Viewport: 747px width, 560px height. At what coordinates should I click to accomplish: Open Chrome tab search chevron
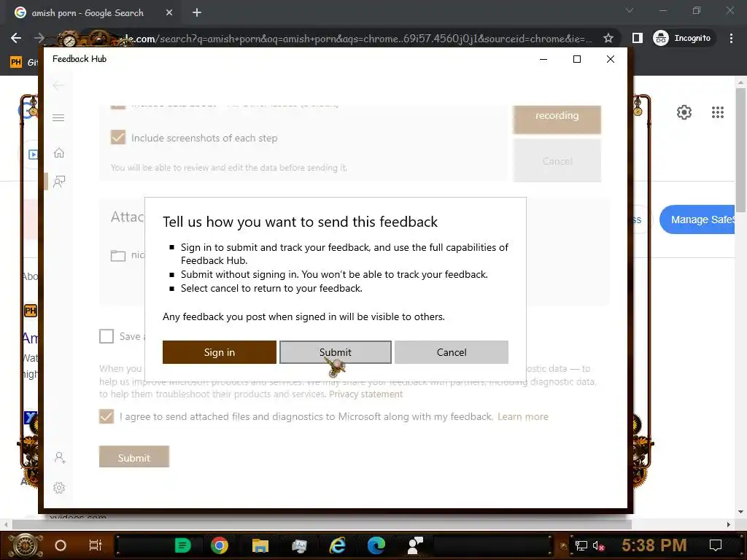[x=630, y=10]
